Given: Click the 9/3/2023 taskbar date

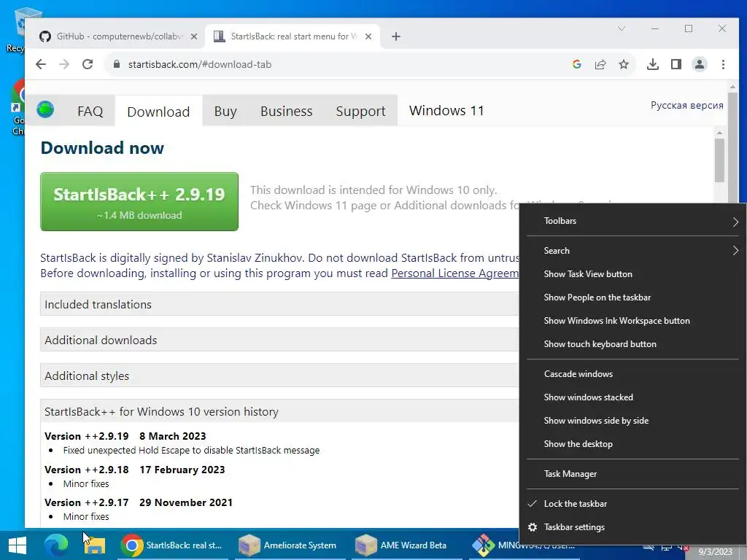Looking at the screenshot, I should [x=715, y=552].
